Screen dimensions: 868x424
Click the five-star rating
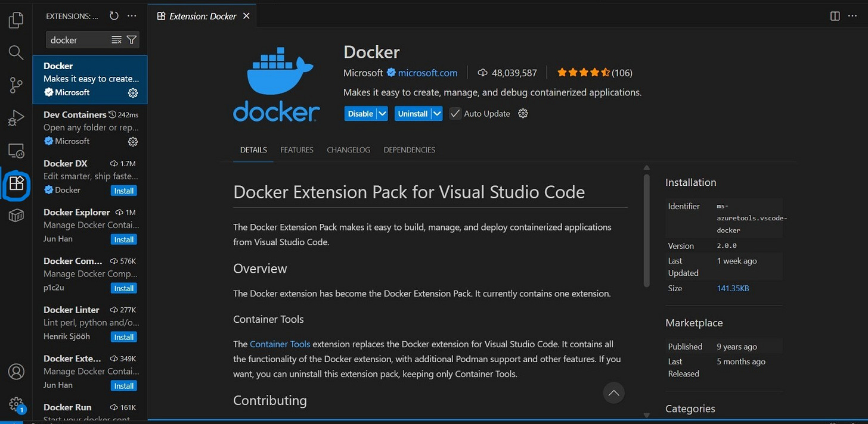tap(583, 73)
